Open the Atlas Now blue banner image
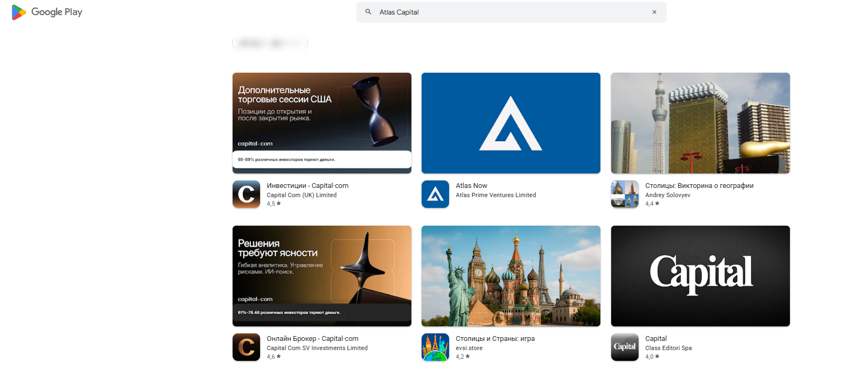The height and width of the screenshot is (370, 868). 511,123
